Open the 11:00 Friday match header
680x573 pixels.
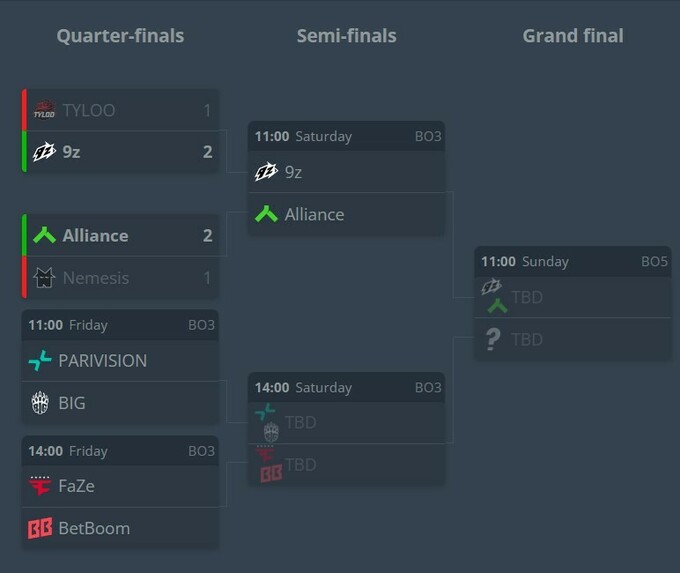[x=121, y=325]
